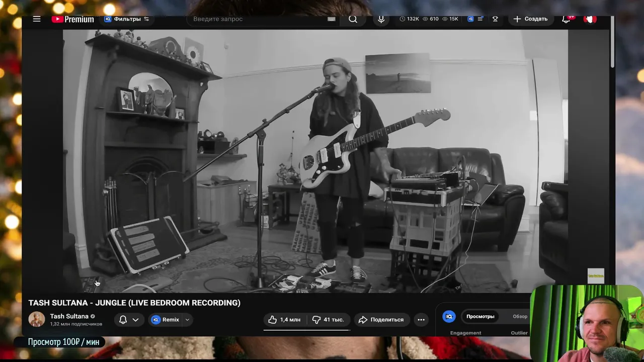Image resolution: width=644 pixels, height=362 pixels.
Task: Expand subscription options chevron
Action: 135,320
